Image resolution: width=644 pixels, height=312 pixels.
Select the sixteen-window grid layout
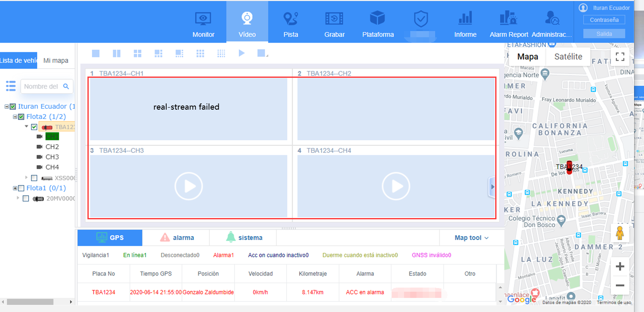221,53
